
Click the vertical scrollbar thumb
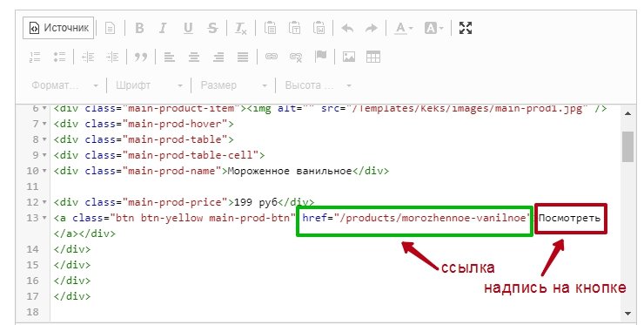627,147
